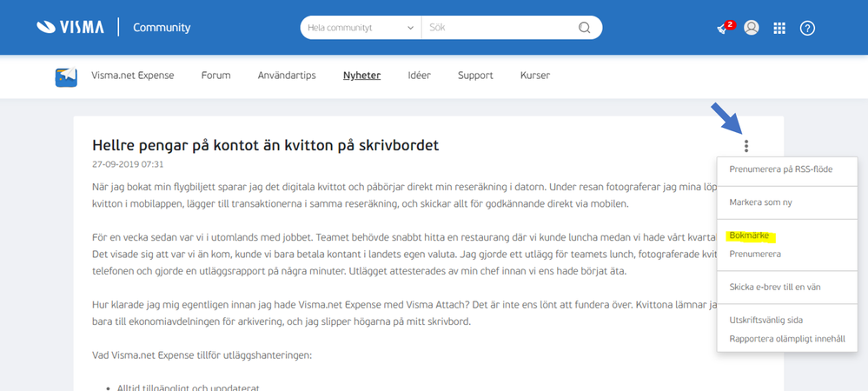
Task: Click the help question mark icon
Action: pos(807,29)
